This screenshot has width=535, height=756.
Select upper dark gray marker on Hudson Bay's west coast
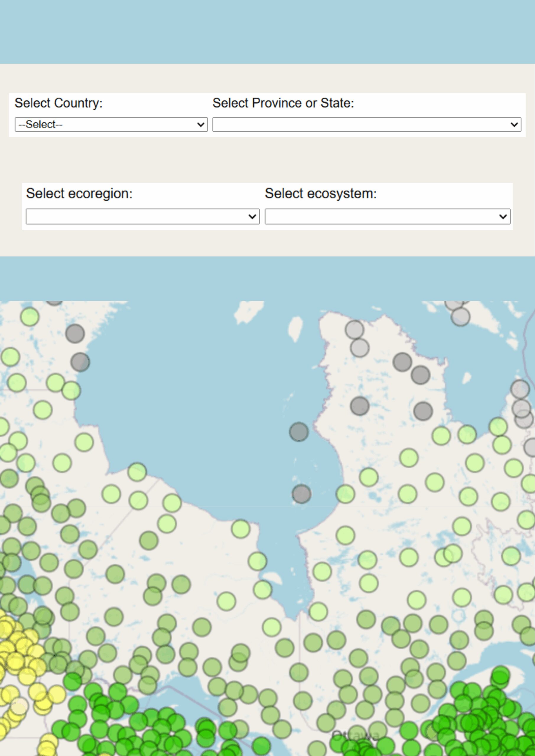75,333
